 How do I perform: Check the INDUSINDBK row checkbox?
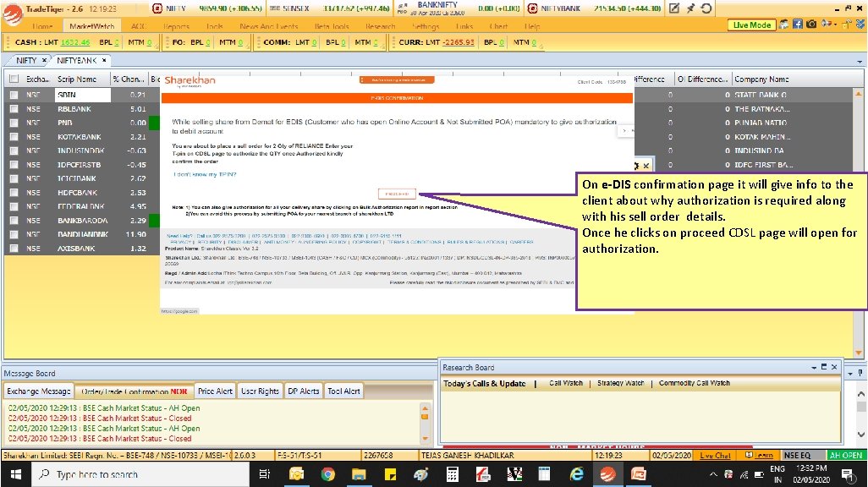(14, 150)
